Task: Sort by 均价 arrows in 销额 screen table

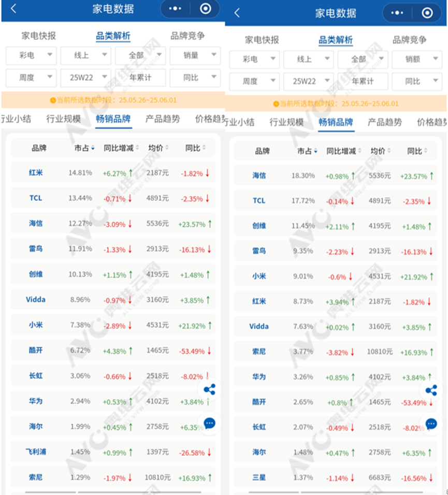Action: pyautogui.click(x=388, y=151)
